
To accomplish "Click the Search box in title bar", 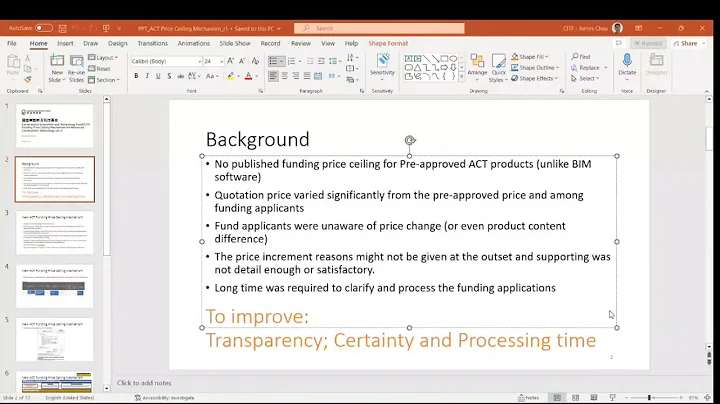I will [x=379, y=28].
